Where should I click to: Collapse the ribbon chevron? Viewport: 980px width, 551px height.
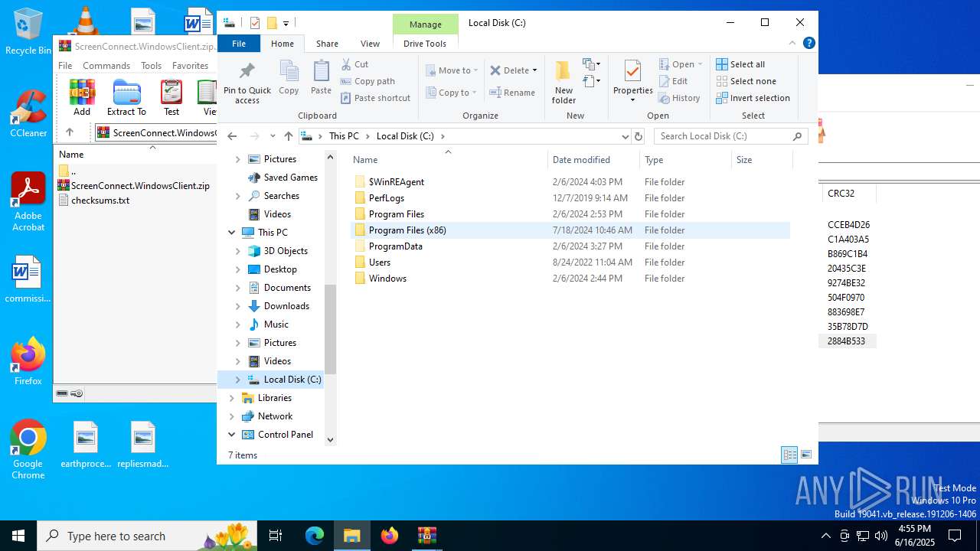click(x=792, y=43)
